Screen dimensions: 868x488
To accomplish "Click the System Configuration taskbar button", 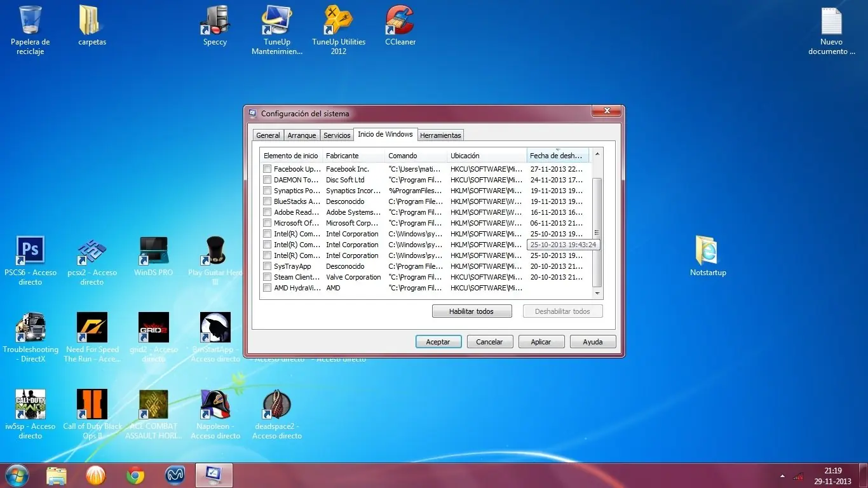I will tap(214, 475).
